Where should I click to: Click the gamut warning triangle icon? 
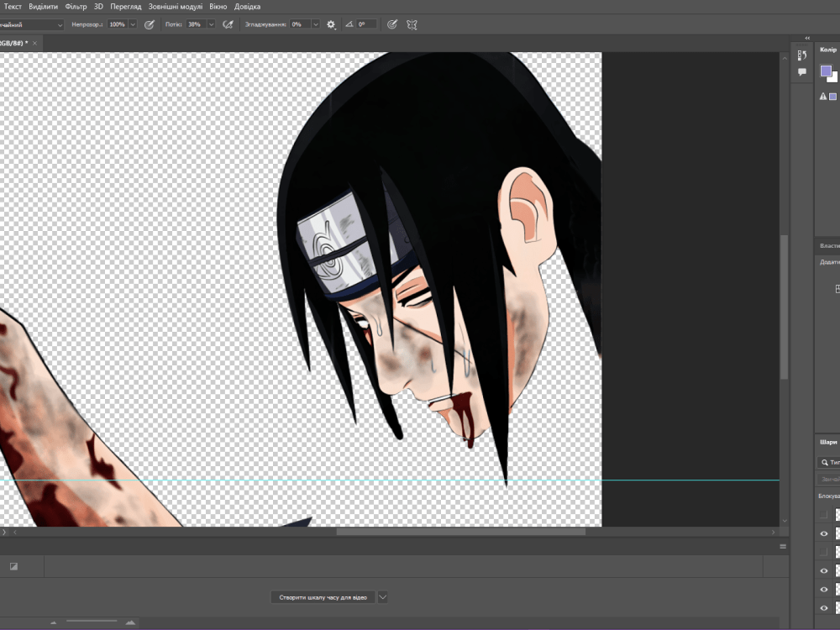point(823,97)
